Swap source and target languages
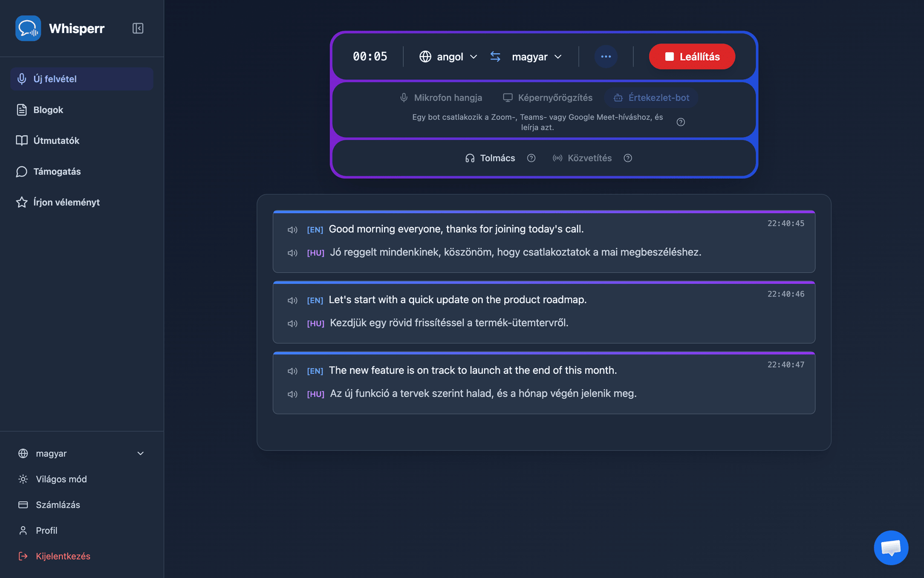 click(x=495, y=57)
